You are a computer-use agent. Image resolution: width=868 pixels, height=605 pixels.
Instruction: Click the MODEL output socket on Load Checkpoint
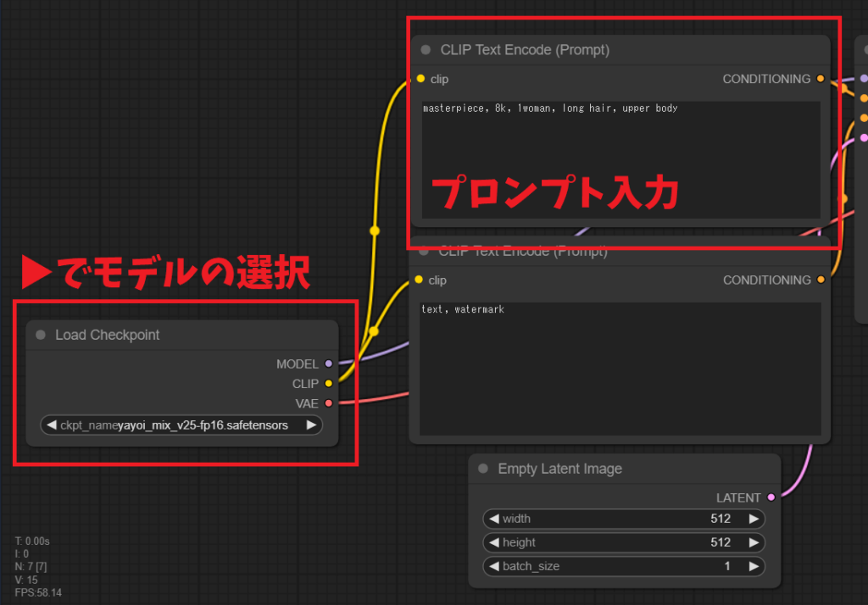pos(329,364)
